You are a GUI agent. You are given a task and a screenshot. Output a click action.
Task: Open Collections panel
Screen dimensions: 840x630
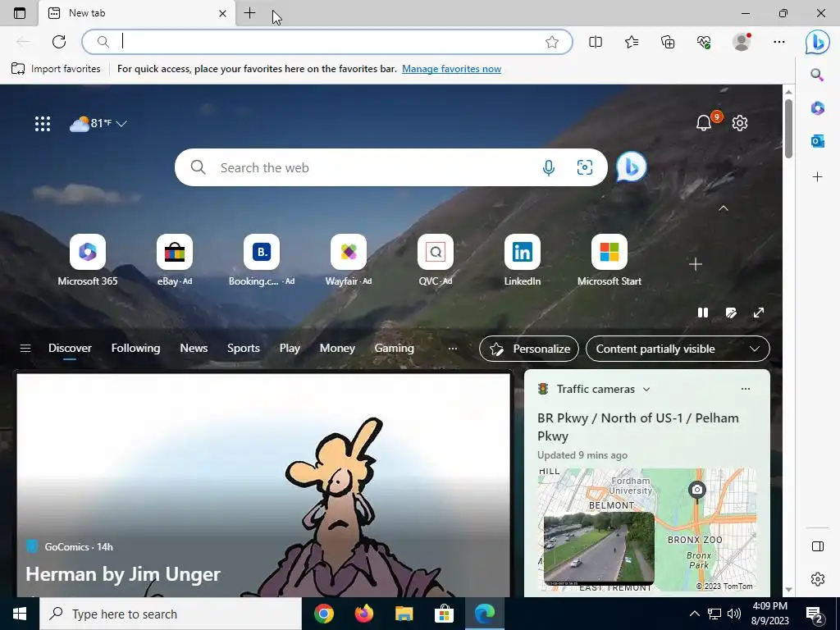tap(668, 42)
